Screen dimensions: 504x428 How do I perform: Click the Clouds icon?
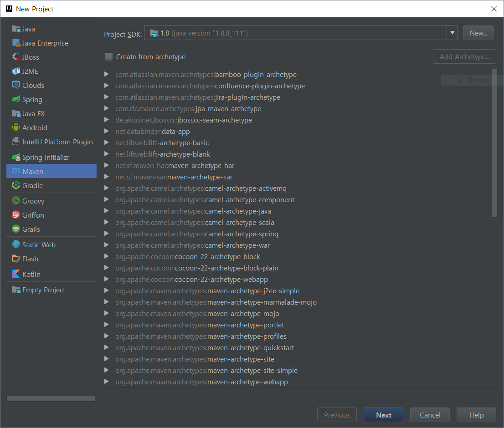16,85
